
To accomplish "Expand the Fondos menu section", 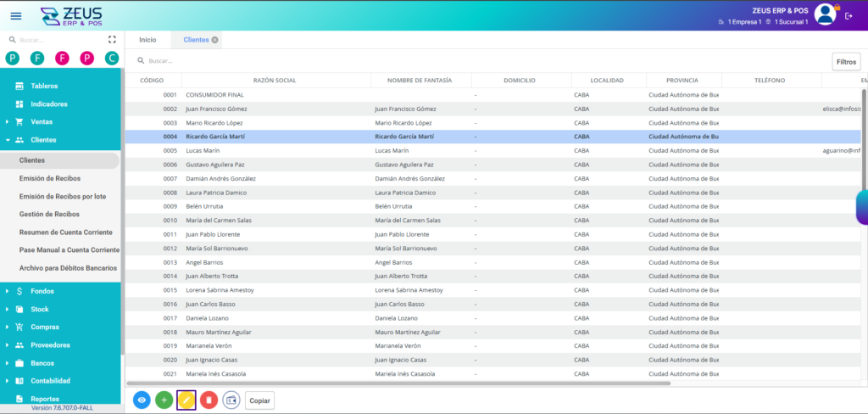I will 42,291.
